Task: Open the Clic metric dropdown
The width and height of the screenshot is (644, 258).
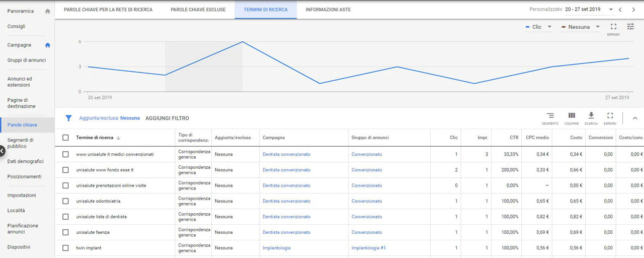Action: (x=538, y=27)
